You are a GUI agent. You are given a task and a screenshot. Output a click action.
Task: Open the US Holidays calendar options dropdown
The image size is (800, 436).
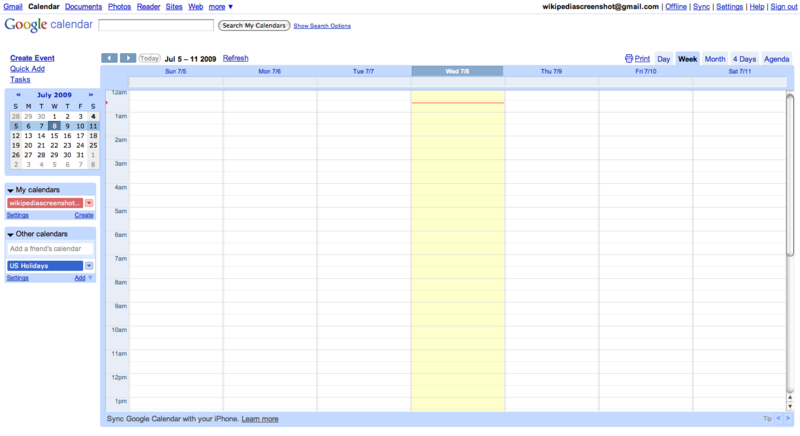pyautogui.click(x=89, y=266)
